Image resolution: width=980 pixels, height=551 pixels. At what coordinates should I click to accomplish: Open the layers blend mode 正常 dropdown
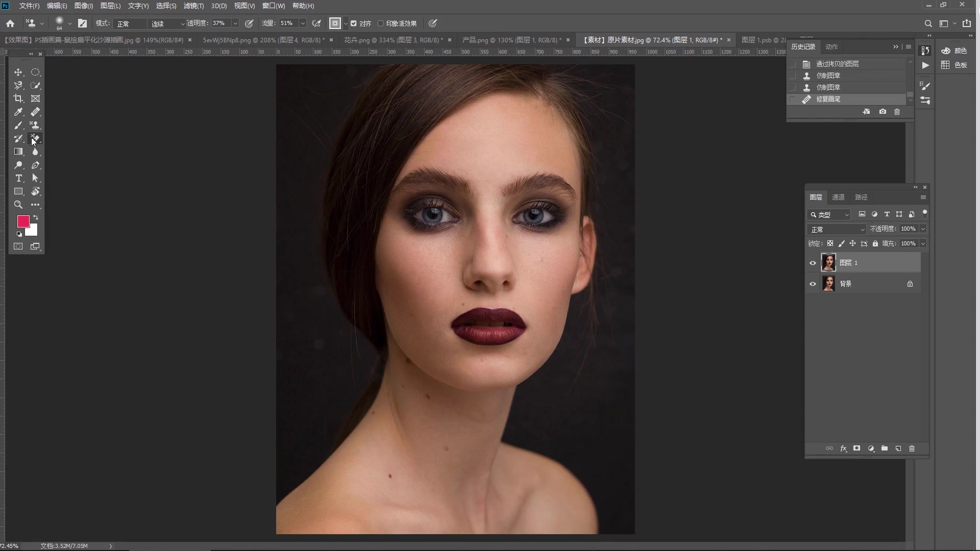837,229
